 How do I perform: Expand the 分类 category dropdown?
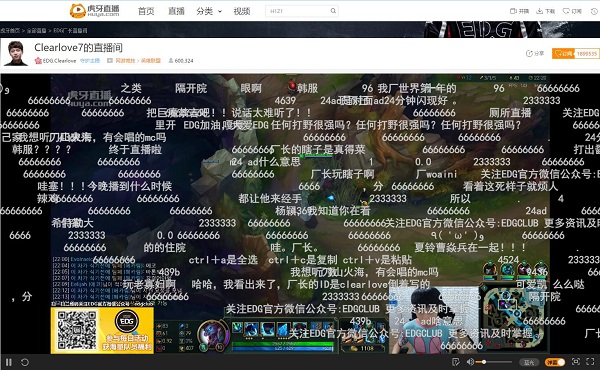click(x=209, y=11)
